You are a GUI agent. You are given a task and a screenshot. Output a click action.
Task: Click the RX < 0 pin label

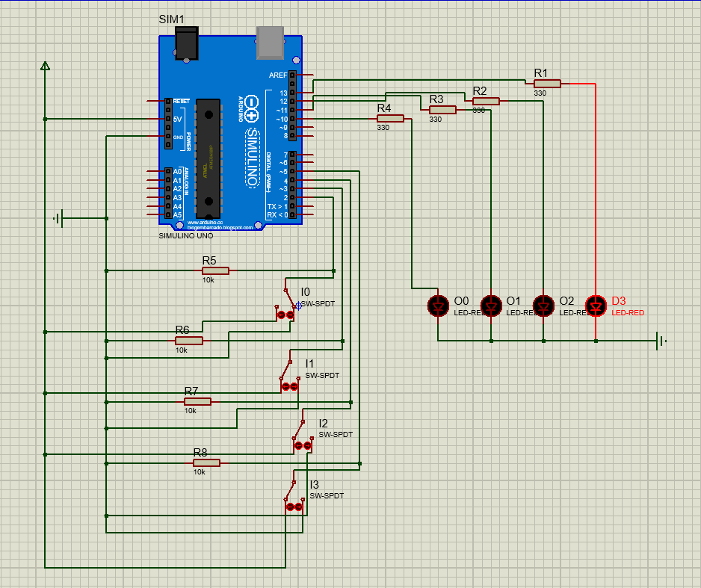point(277,215)
